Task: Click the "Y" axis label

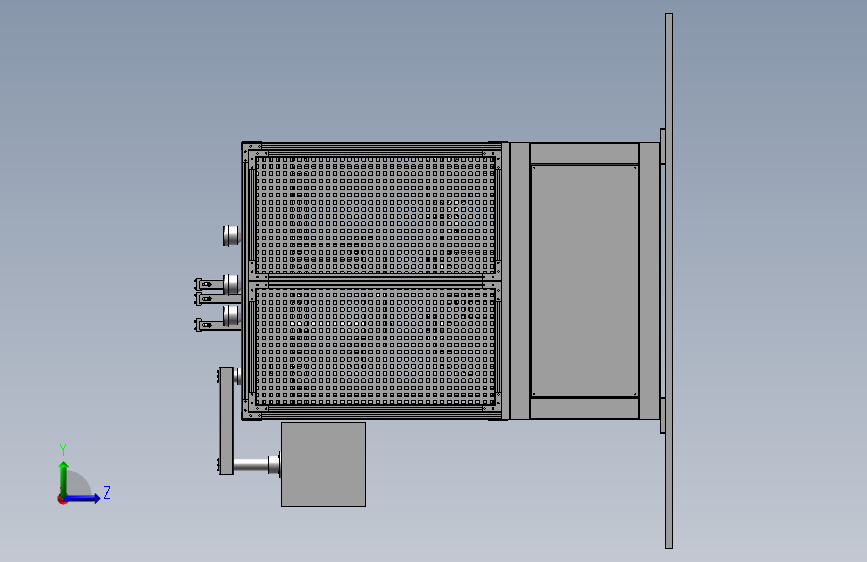Action: point(63,450)
